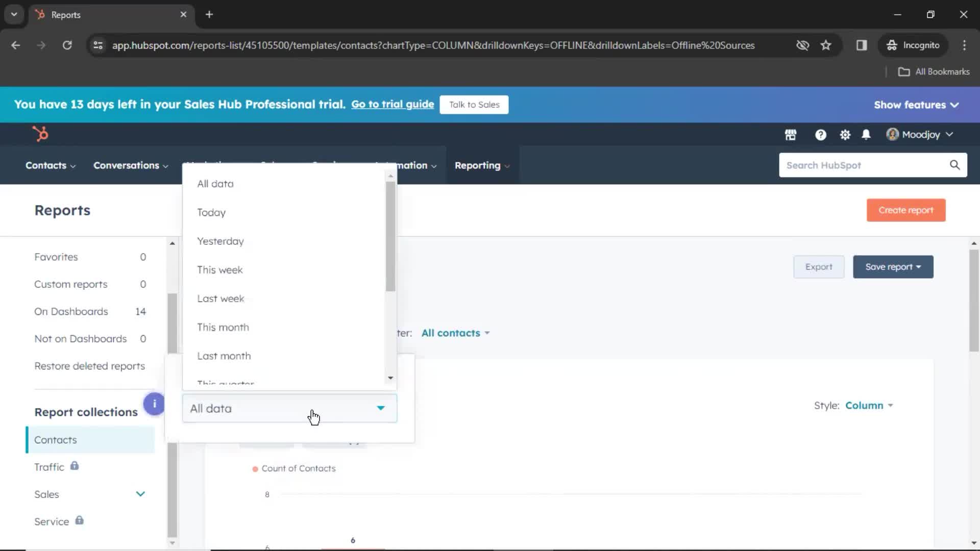
Task: Click the Go to trial guide link
Action: tap(393, 104)
